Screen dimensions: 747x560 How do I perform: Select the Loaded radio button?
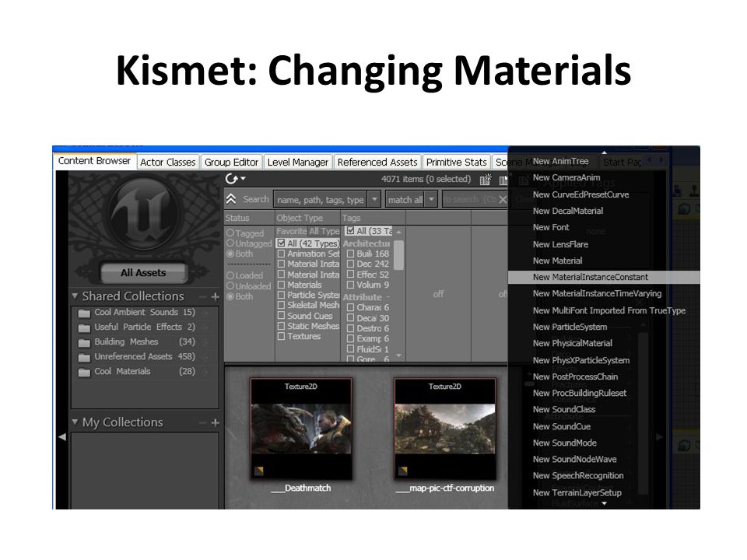point(230,275)
